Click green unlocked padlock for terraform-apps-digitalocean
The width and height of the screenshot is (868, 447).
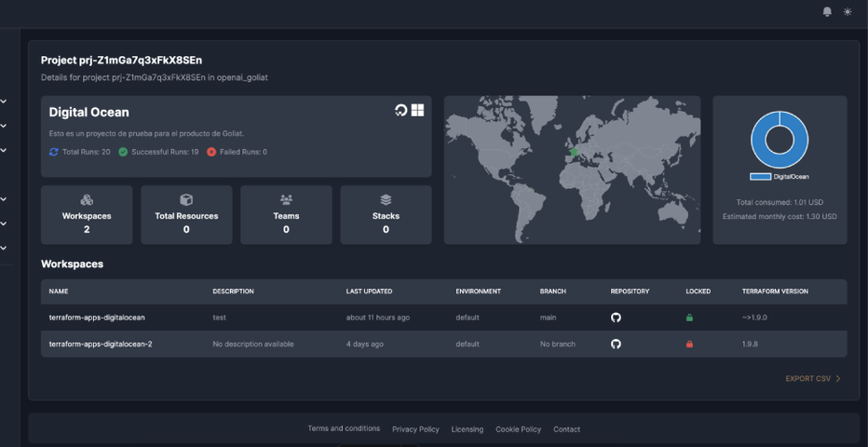click(x=690, y=318)
